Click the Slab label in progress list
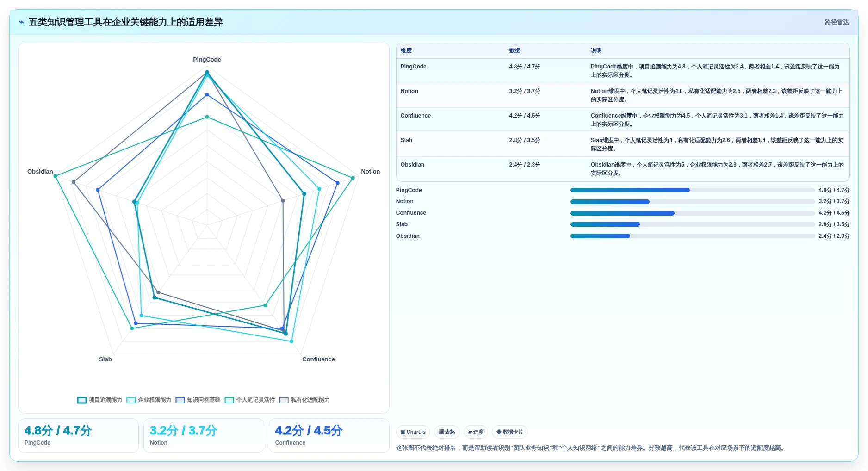Image resolution: width=868 pixels, height=471 pixels. click(x=402, y=224)
